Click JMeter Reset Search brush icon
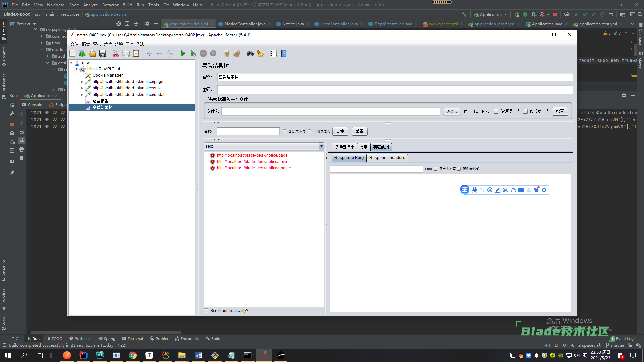Image resolution: width=644 pixels, height=362 pixels. tap(260, 53)
